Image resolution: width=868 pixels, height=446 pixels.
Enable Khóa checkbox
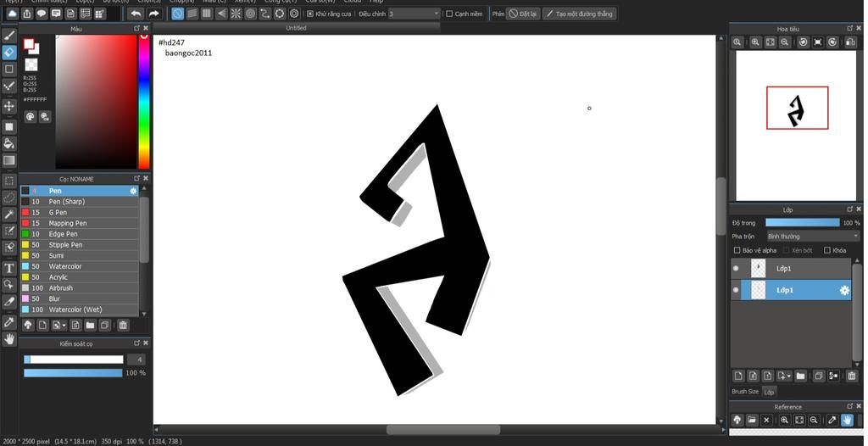click(827, 250)
